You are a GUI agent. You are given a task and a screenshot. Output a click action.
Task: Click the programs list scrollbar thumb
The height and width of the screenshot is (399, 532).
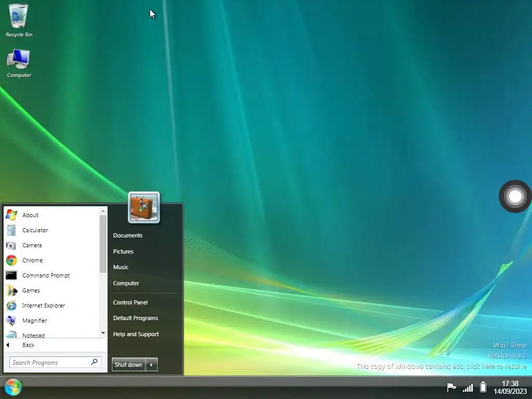click(x=103, y=244)
